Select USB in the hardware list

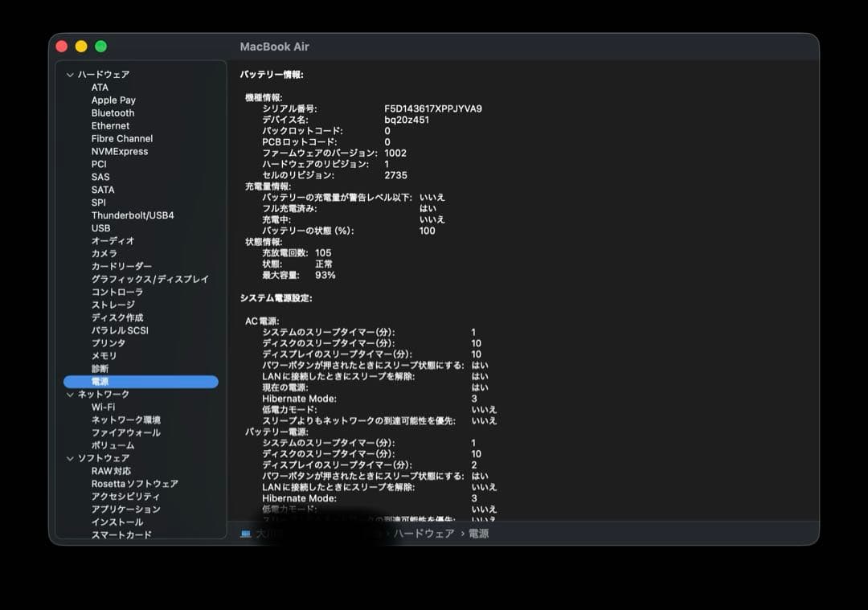100,227
